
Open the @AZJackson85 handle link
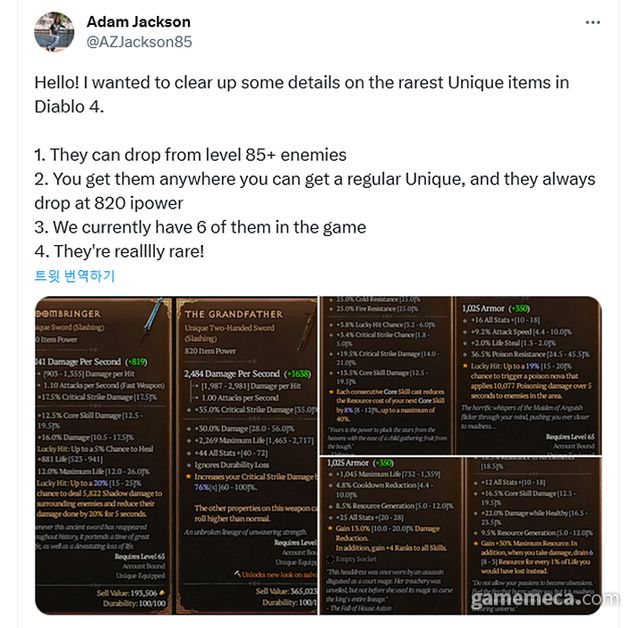click(x=139, y=42)
